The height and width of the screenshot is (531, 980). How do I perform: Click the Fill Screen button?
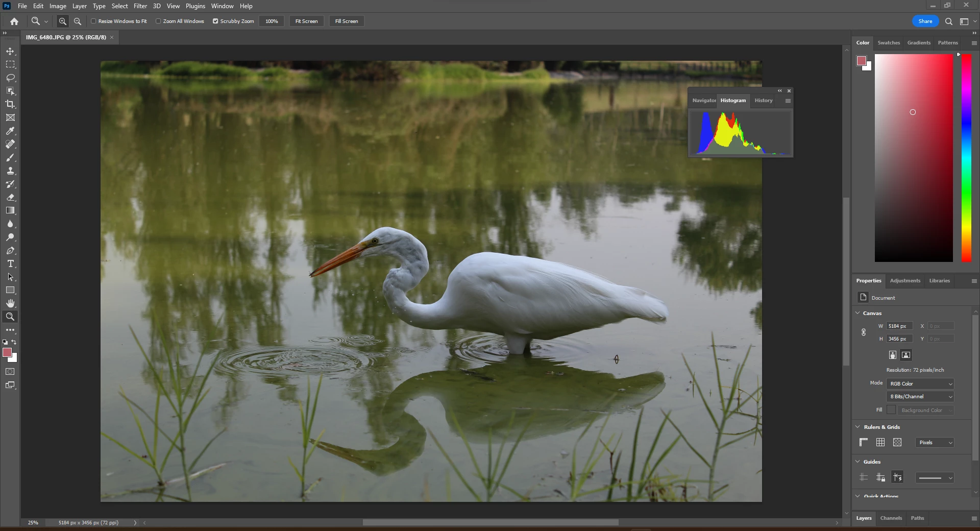tap(347, 21)
